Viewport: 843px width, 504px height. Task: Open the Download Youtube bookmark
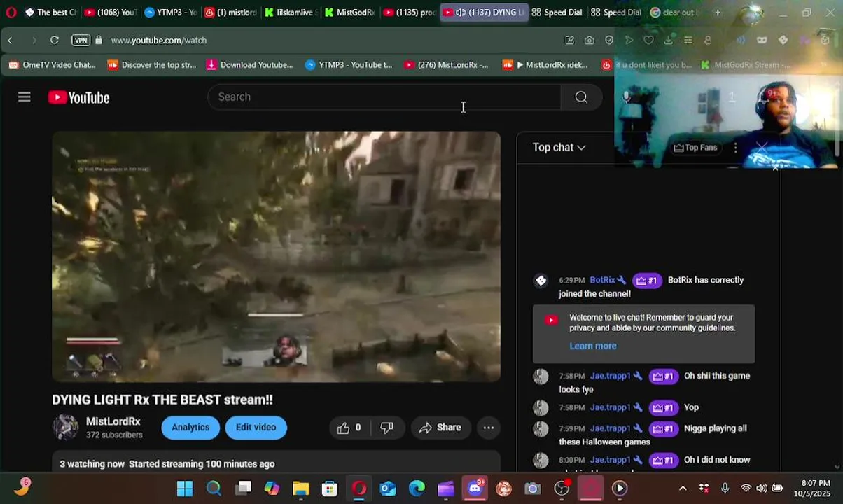pos(250,65)
